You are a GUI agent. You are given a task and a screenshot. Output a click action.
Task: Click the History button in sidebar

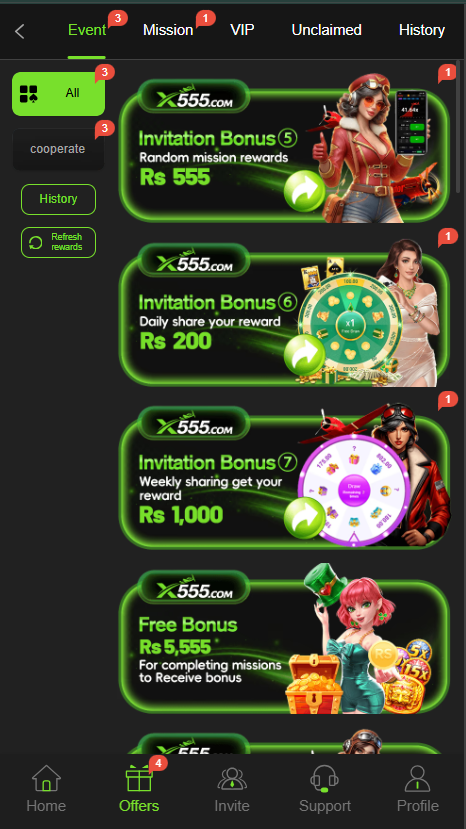58,199
